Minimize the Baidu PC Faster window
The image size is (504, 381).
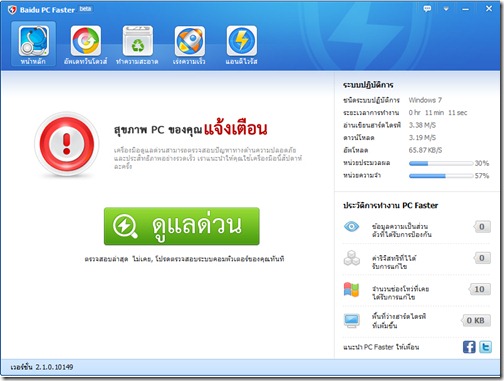(465, 9)
